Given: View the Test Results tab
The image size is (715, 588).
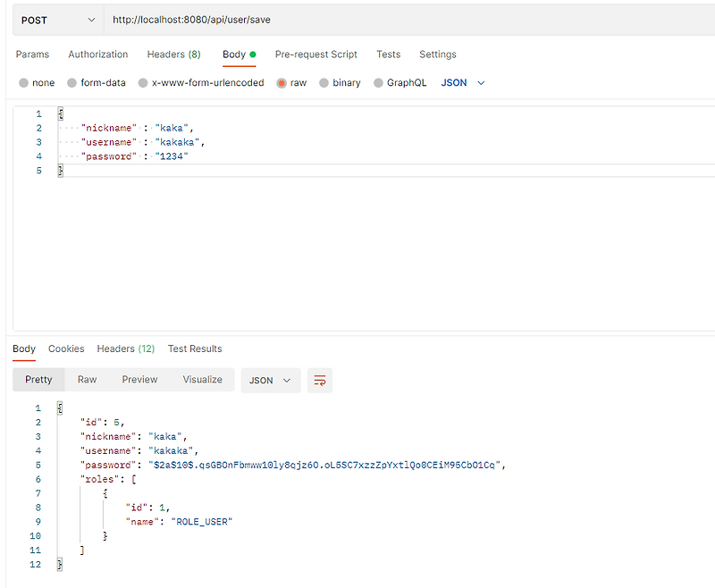Looking at the screenshot, I should [x=195, y=349].
